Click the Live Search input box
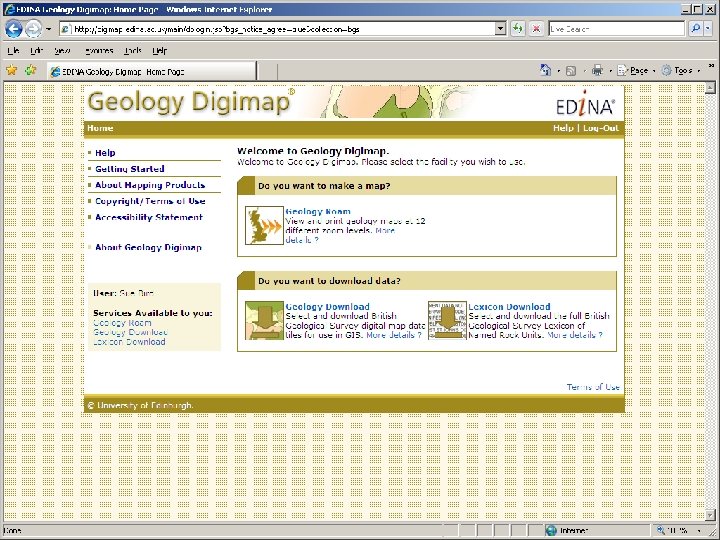Screen dimensions: 720x540 [616, 29]
